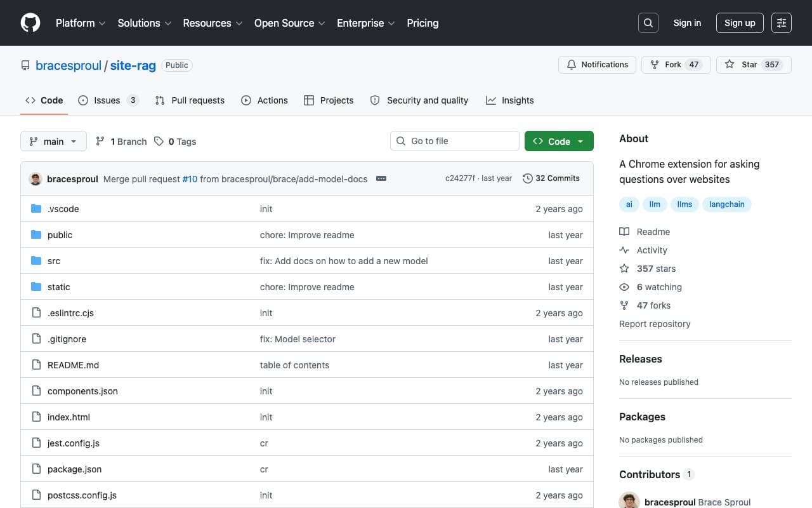Select the llms topic tag
Viewport: 812px width, 508px height.
[684, 204]
